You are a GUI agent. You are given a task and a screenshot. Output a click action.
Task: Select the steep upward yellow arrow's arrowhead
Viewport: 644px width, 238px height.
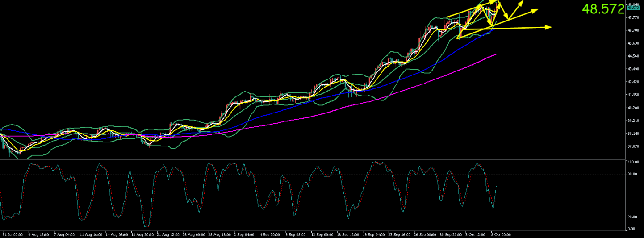tap(521, 4)
